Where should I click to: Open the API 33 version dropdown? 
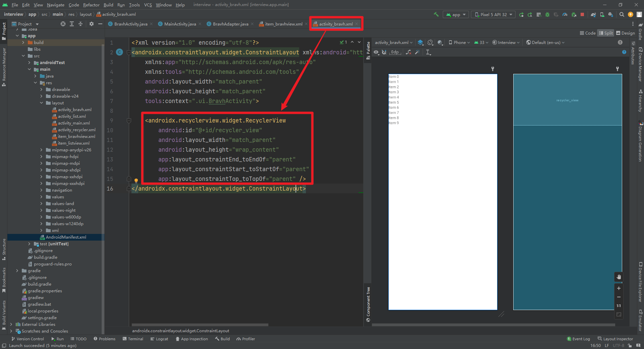click(x=481, y=42)
